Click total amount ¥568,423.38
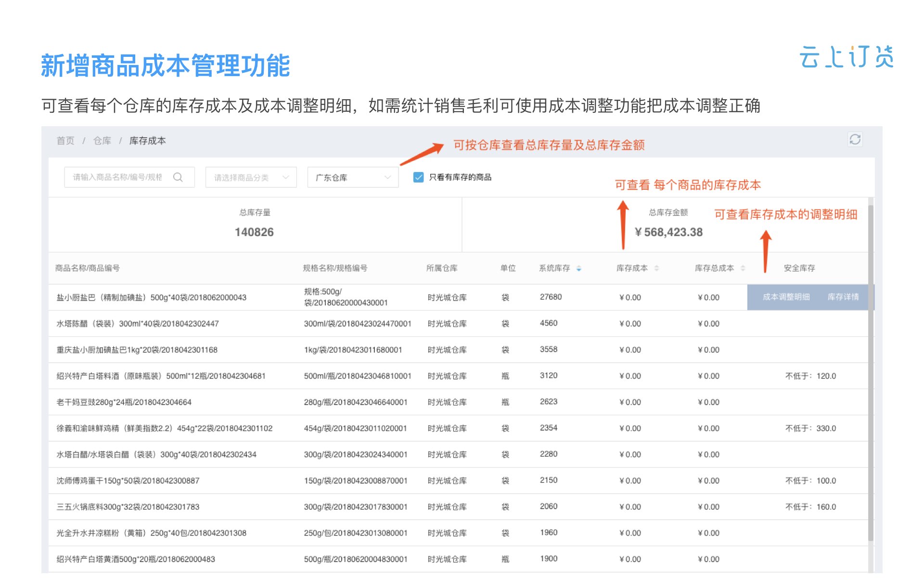The width and height of the screenshot is (924, 578). click(x=668, y=232)
